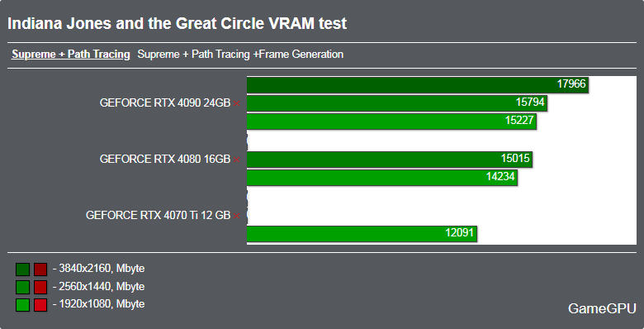This screenshot has width=644, height=329.
Task: Open Supreme + Path Tracing +Frame Generation tab
Action: click(240, 55)
